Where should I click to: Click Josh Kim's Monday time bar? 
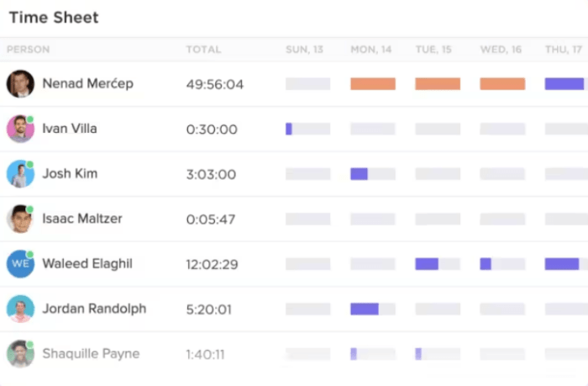point(360,174)
